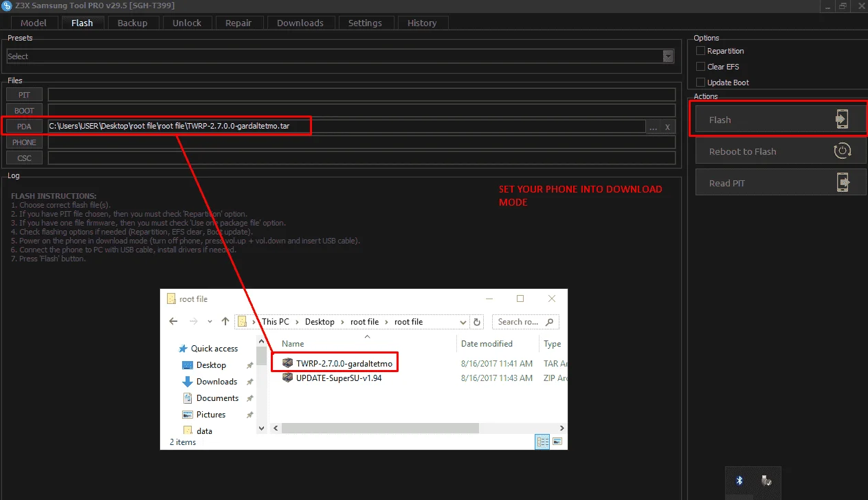Click the Downloads blue arrow icon
This screenshot has width=868, height=500.
[x=188, y=382]
